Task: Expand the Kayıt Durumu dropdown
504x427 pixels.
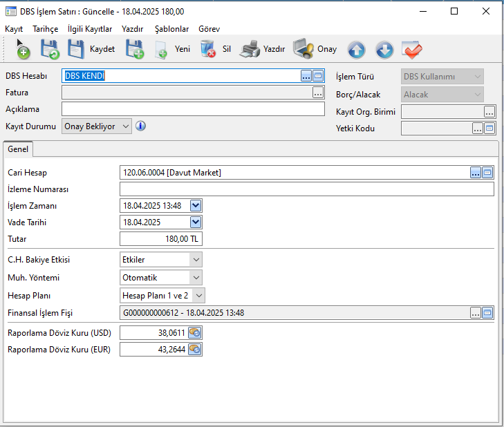Action: (x=124, y=126)
